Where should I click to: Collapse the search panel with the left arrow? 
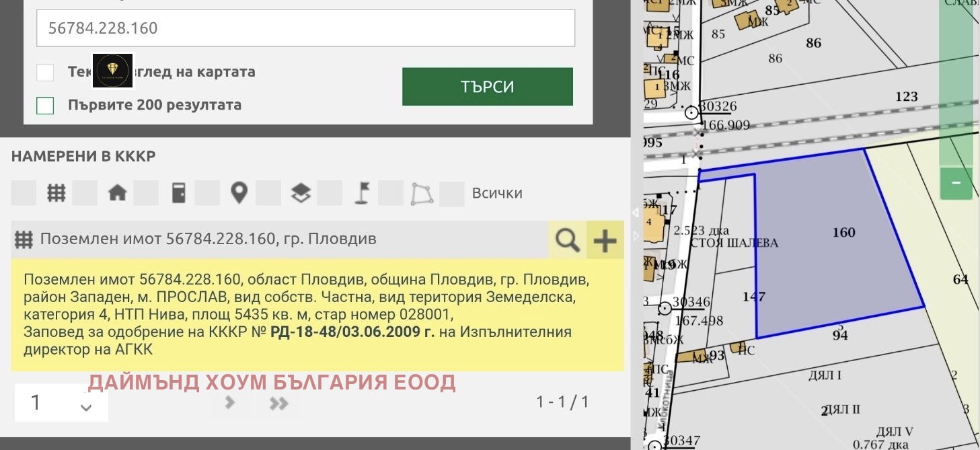(635, 213)
